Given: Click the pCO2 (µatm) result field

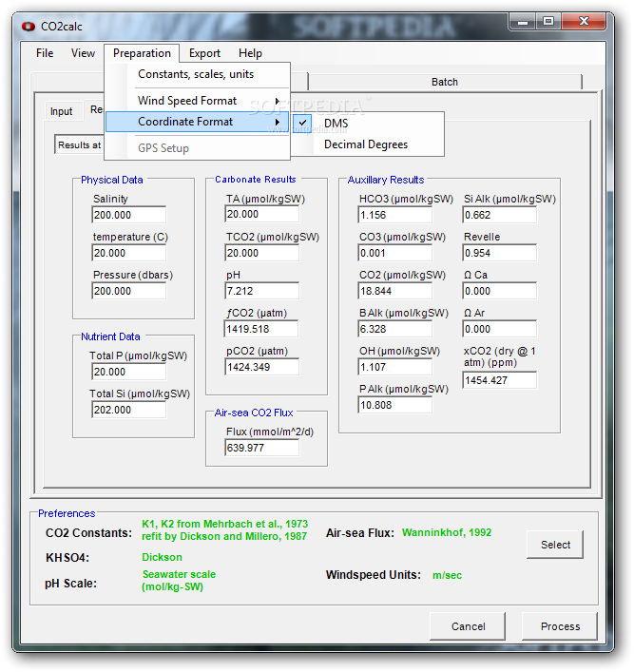Looking at the screenshot, I should point(262,367).
